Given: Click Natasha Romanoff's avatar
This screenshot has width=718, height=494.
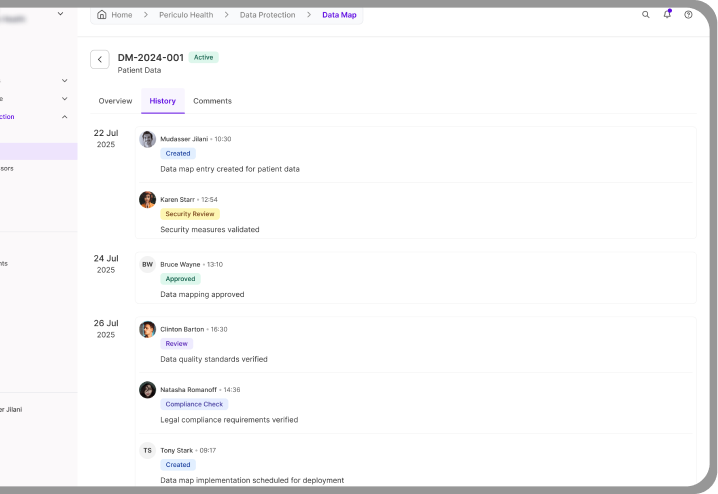Looking at the screenshot, I should point(147,389).
